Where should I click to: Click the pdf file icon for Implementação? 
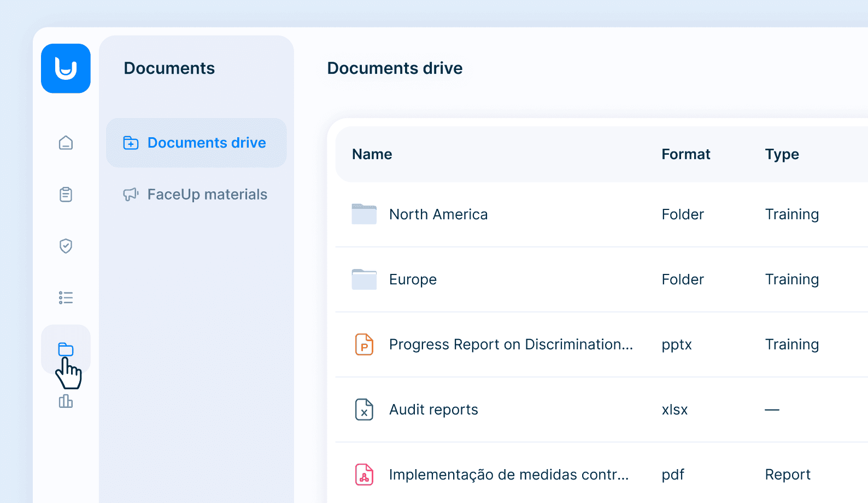pyautogui.click(x=364, y=475)
